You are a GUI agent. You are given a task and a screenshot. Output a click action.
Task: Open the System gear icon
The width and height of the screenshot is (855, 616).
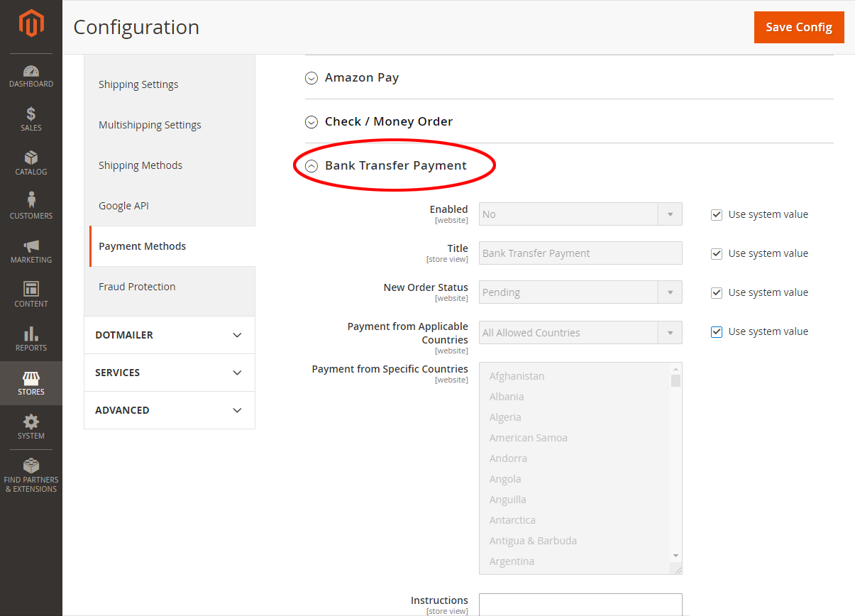31,422
